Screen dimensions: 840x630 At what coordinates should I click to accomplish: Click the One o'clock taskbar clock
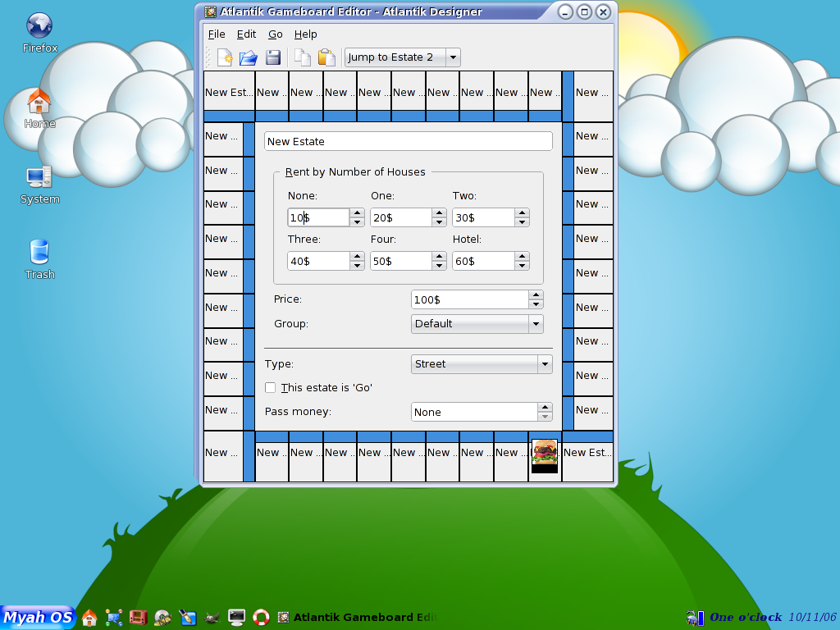click(745, 617)
